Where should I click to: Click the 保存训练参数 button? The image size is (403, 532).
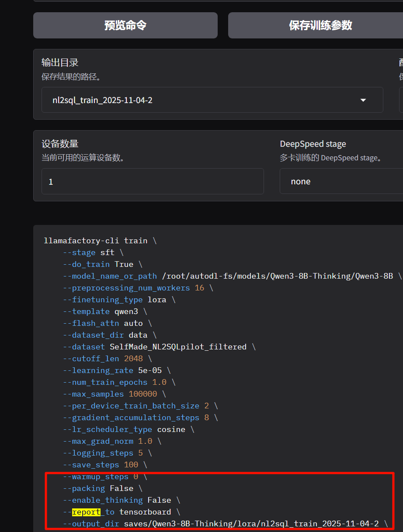pos(316,25)
